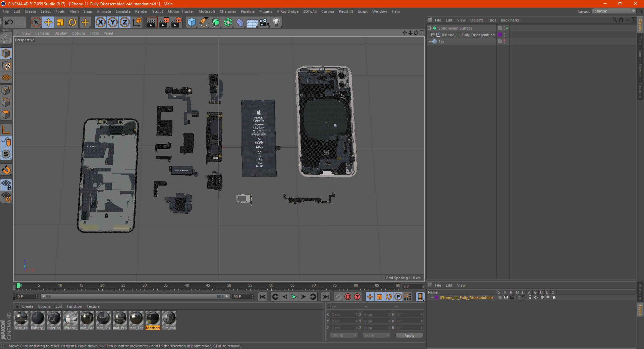Click the X position stepper arrows
This screenshot has width=644, height=349.
356,314
